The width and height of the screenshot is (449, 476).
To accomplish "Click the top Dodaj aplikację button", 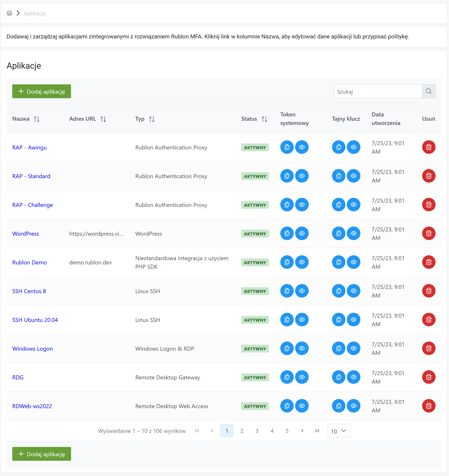I will (42, 91).
